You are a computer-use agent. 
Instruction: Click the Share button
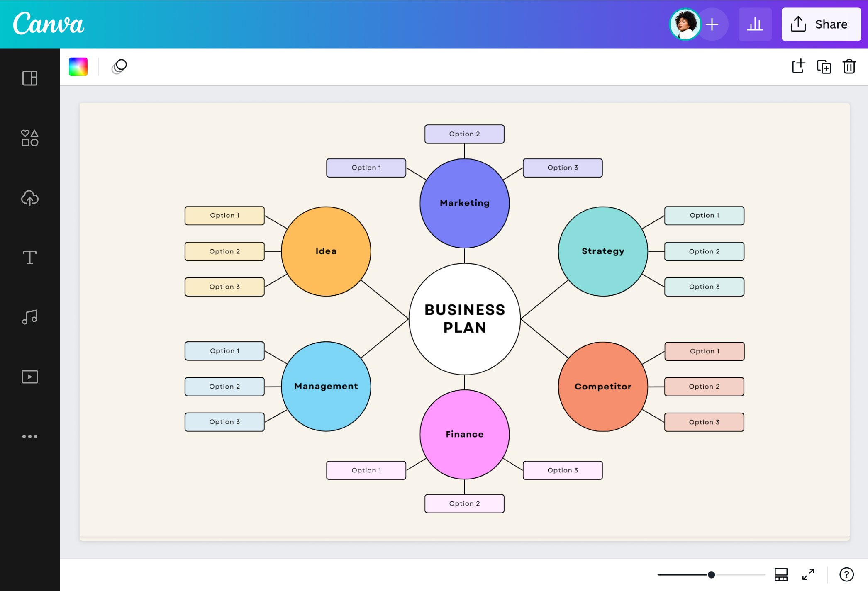tap(821, 24)
